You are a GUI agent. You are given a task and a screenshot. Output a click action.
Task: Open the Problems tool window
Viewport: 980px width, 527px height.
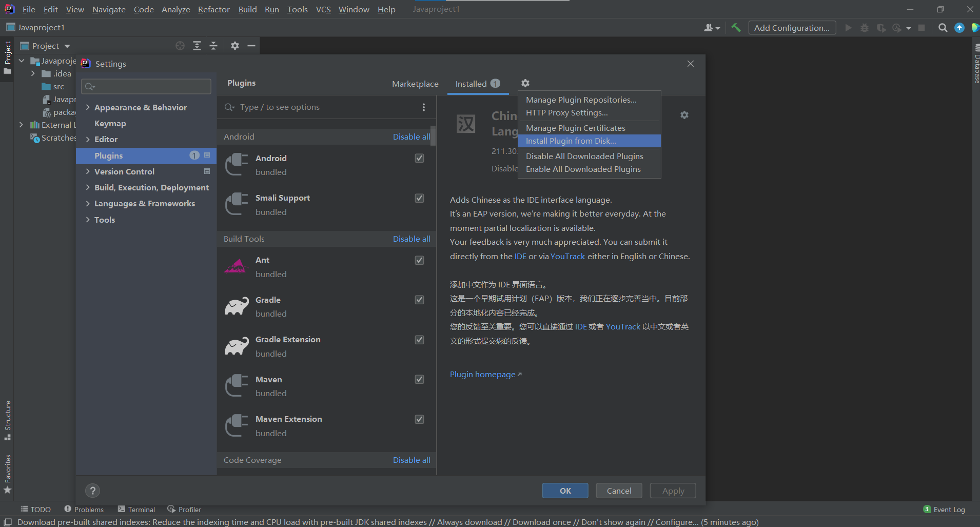tap(84, 509)
